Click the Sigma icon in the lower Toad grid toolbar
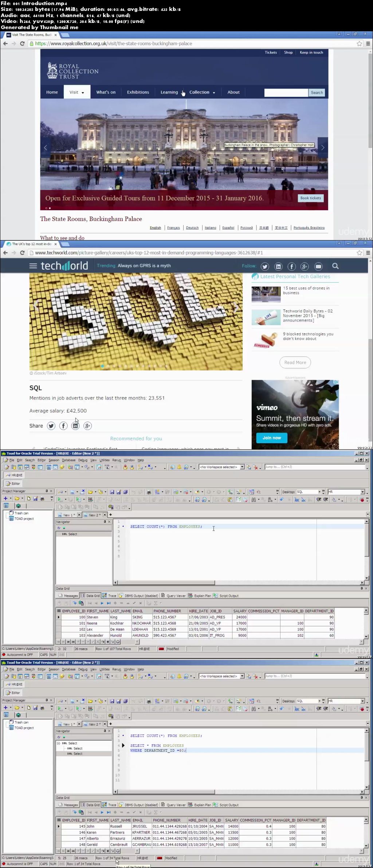 pos(156,812)
